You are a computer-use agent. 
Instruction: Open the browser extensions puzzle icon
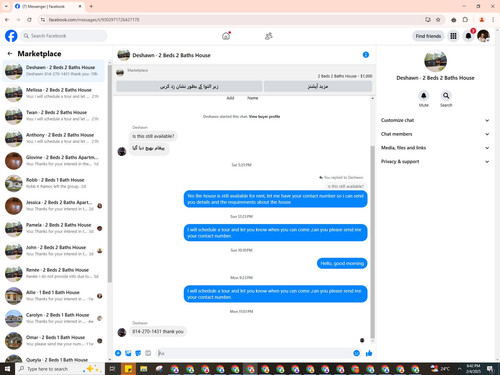(465, 20)
